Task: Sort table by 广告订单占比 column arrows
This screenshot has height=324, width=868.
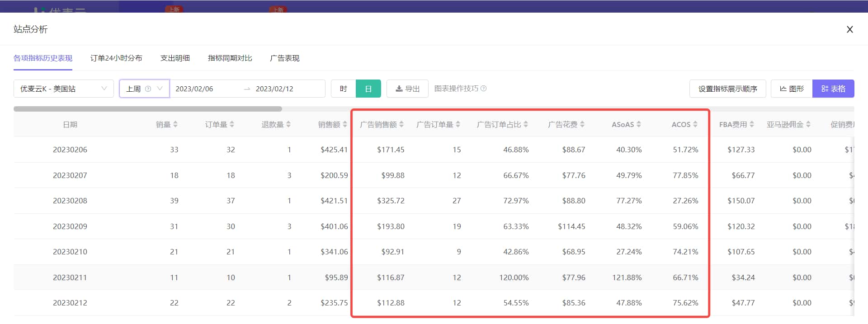Action: coord(526,124)
